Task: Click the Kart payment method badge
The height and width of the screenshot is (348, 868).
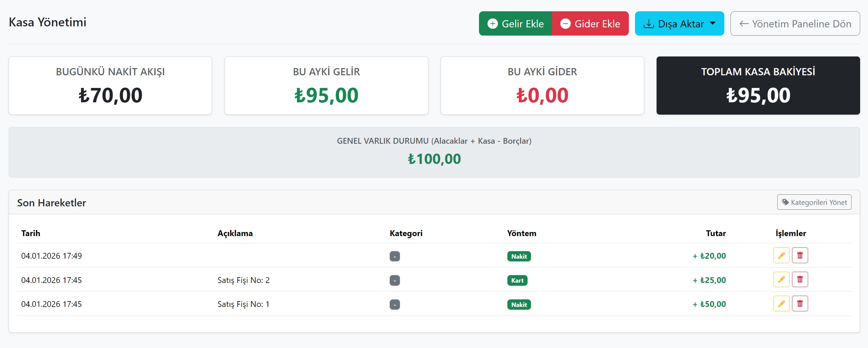Action: 517,281
